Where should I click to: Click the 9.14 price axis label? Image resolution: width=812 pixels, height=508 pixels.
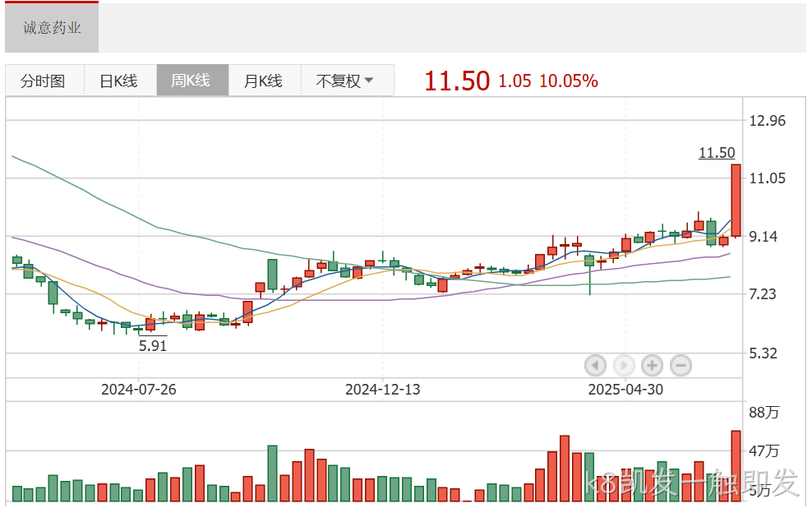click(x=764, y=237)
